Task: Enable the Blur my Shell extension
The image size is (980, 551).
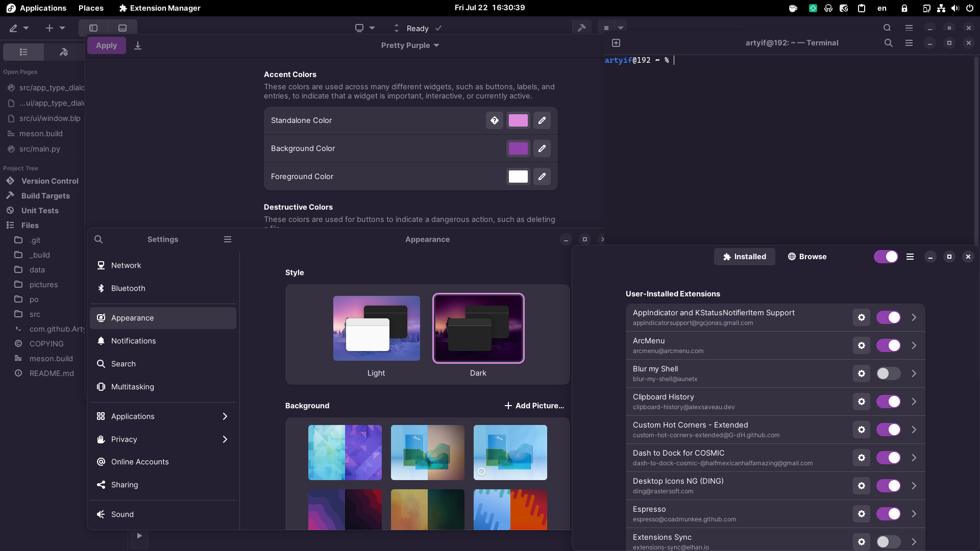Action: tap(889, 373)
